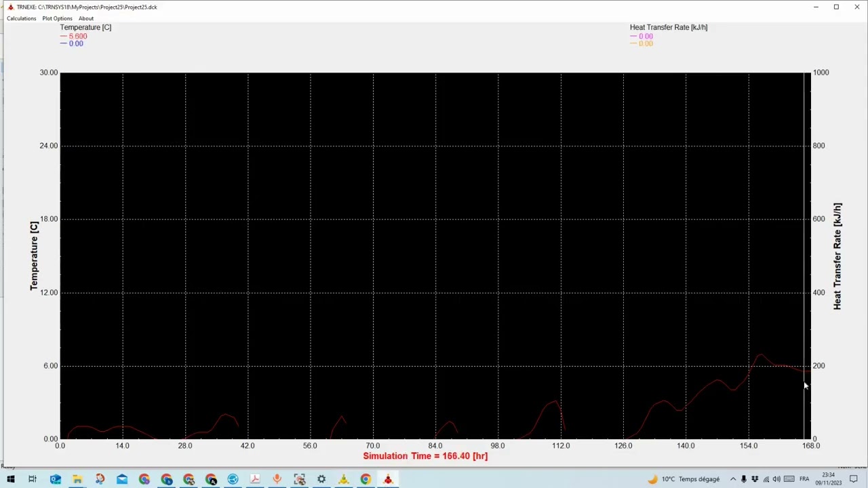Click the 18.00 temperature axis tick label
This screenshot has width=868, height=488.
pyautogui.click(x=49, y=219)
